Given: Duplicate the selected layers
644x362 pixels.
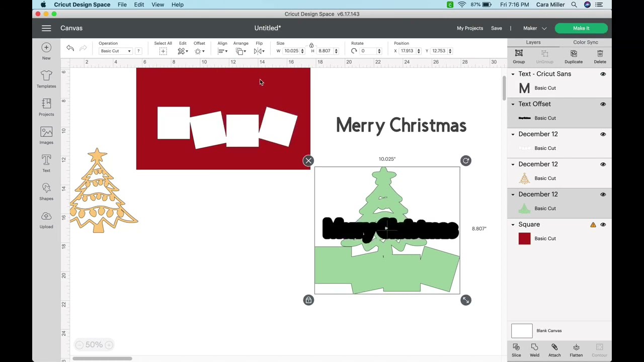Looking at the screenshot, I should click(x=573, y=56).
